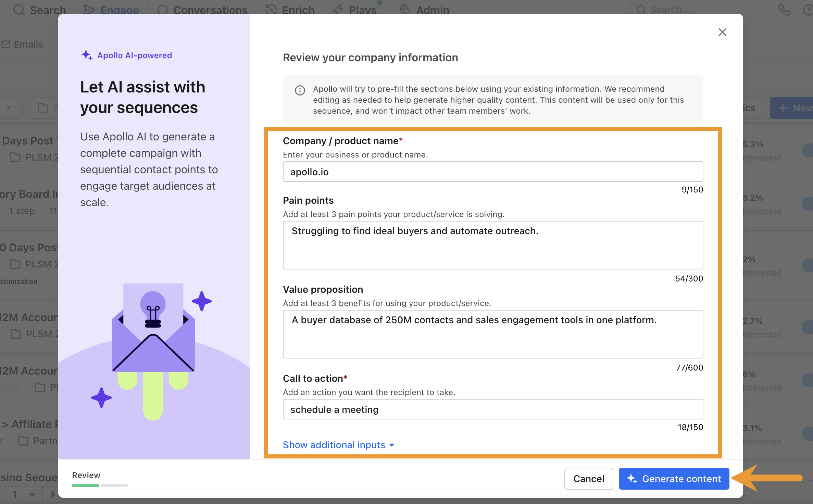813x504 pixels.
Task: Click the Admin icon in top navigation
Action: click(x=405, y=9)
